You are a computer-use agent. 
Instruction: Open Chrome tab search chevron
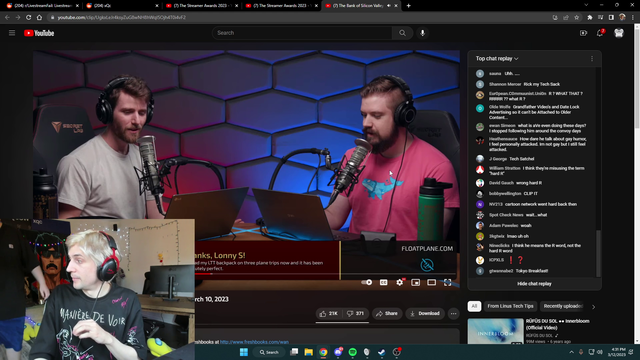click(586, 5)
